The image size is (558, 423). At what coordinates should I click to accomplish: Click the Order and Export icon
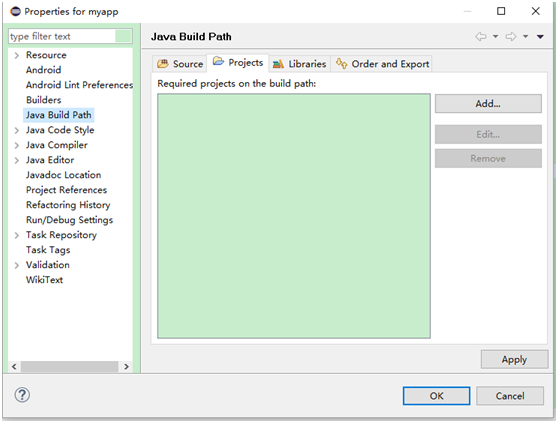[x=342, y=64]
